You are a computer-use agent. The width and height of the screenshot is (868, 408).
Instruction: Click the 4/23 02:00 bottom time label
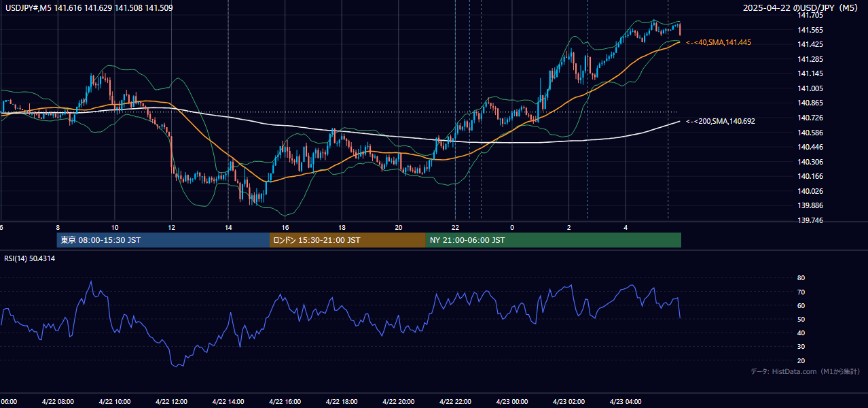(569, 402)
